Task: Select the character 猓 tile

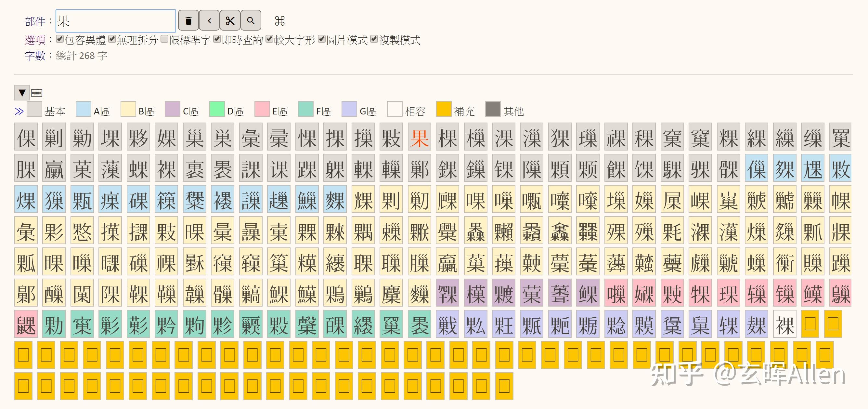Action: coord(560,137)
